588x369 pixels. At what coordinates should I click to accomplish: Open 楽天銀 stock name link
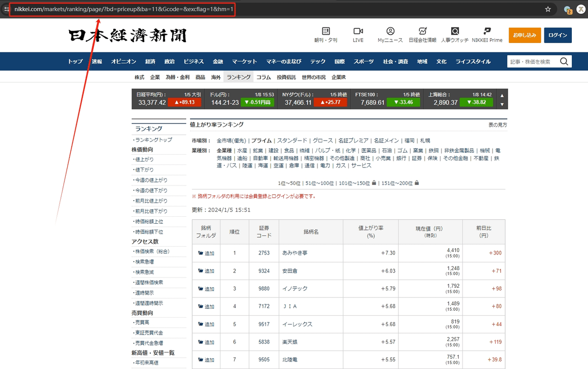point(291,342)
